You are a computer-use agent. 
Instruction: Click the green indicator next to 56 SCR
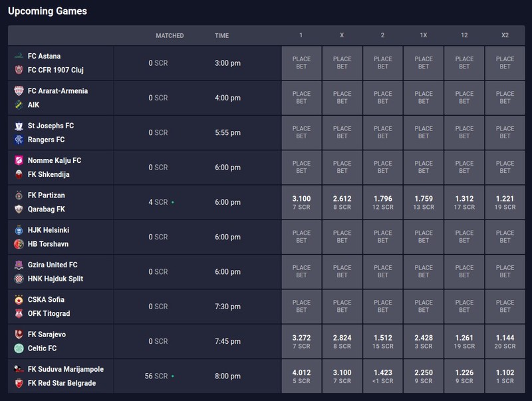(x=173, y=376)
